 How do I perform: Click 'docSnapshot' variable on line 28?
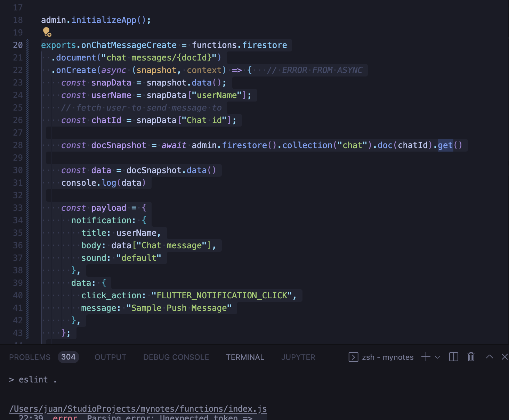click(x=119, y=145)
